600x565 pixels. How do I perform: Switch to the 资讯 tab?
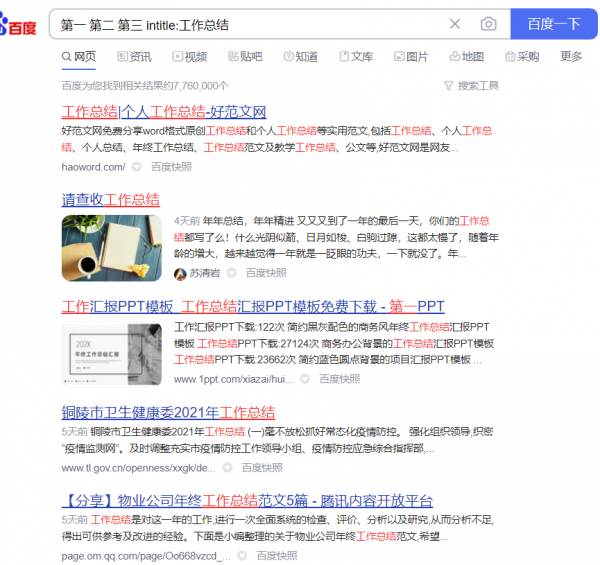coord(133,57)
